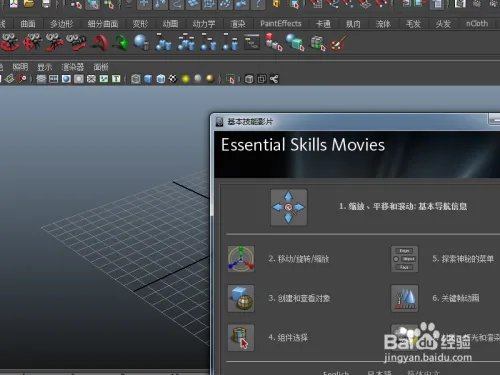500x375 pixels.
Task: Click the red cube with cursor shelf icon
Action: pos(273,42)
